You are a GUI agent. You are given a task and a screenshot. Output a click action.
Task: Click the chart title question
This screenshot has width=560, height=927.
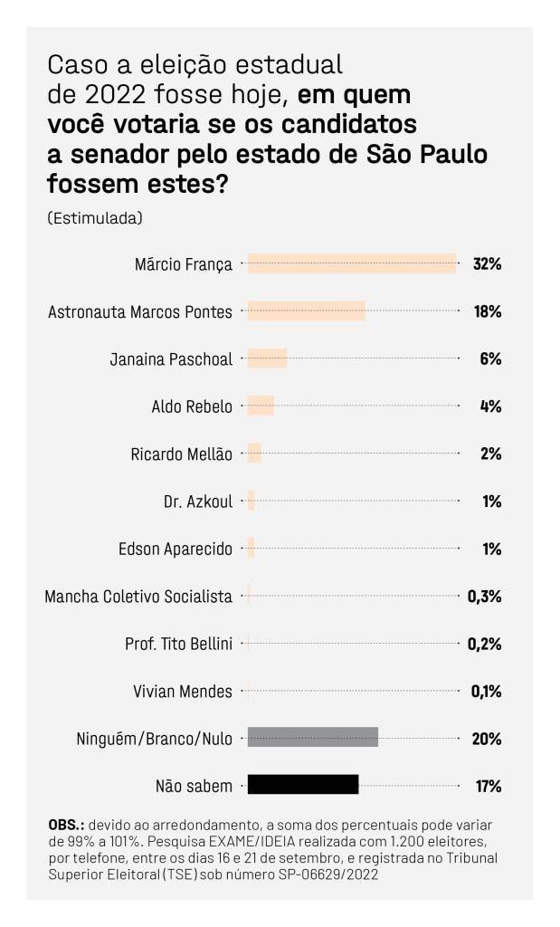[267, 124]
